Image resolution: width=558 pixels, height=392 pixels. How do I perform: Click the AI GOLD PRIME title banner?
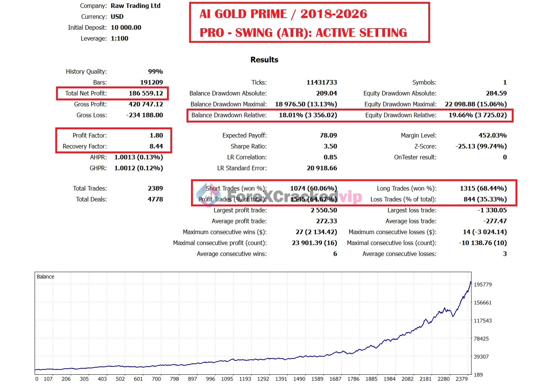point(309,23)
